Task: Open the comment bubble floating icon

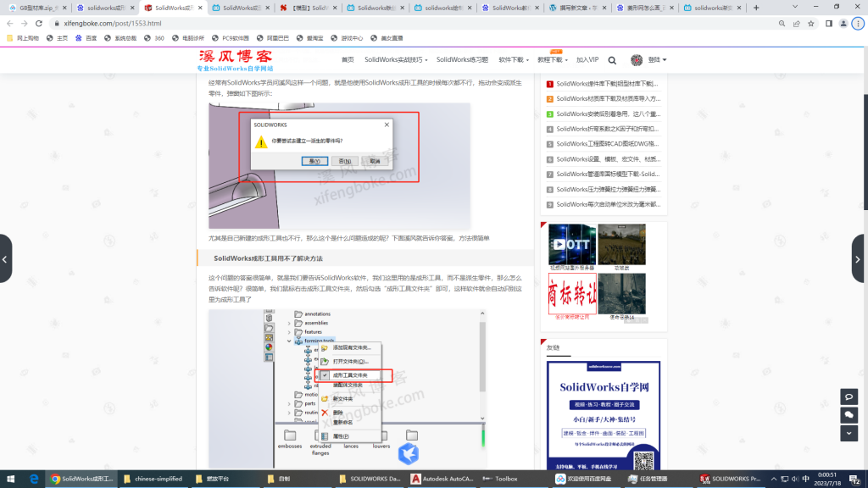Action: tap(849, 396)
